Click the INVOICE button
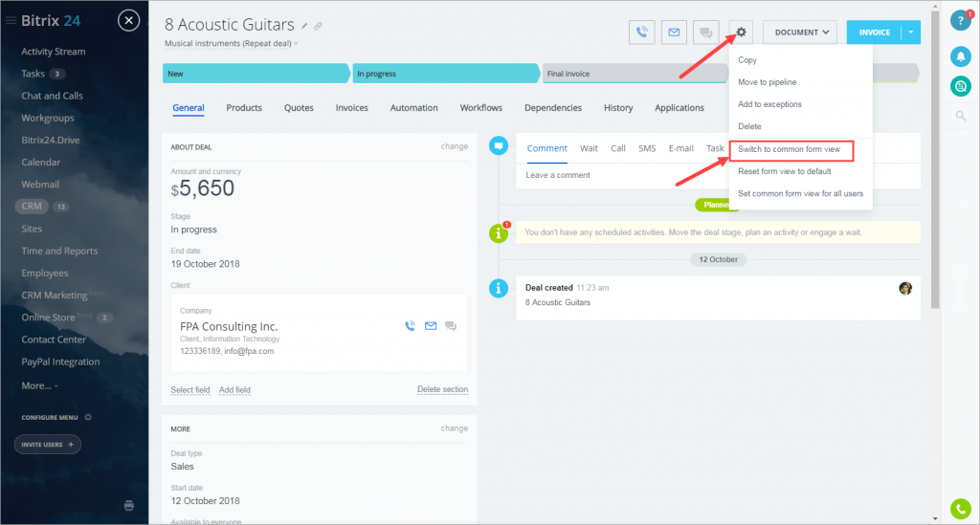Screen dimensions: 980x525 (x=874, y=33)
